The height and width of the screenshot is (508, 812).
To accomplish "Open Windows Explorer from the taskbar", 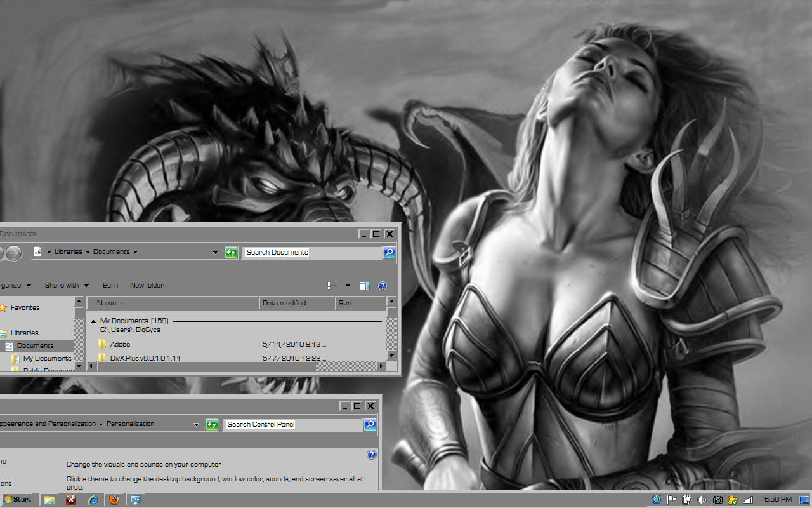I will [49, 500].
